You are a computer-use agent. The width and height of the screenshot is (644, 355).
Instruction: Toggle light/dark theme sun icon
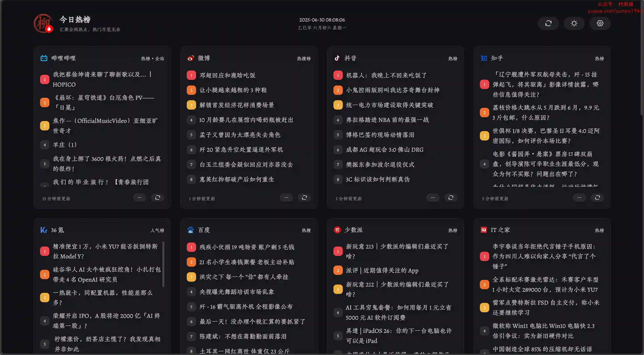click(574, 23)
